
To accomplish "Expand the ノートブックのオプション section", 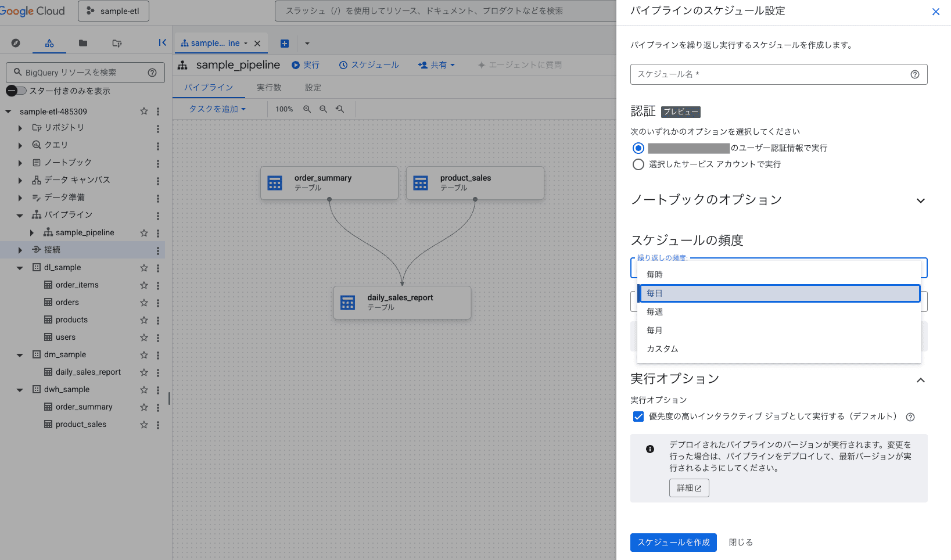I will click(921, 200).
